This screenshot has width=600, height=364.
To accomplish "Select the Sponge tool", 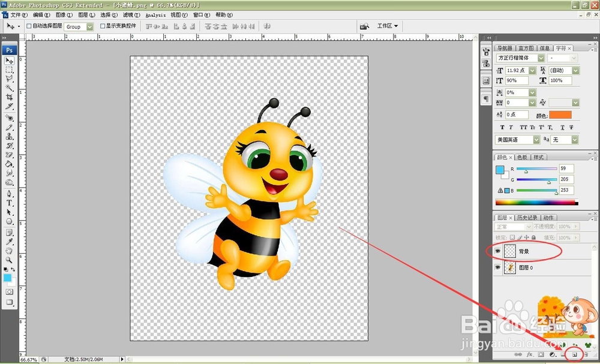I will [x=9, y=182].
